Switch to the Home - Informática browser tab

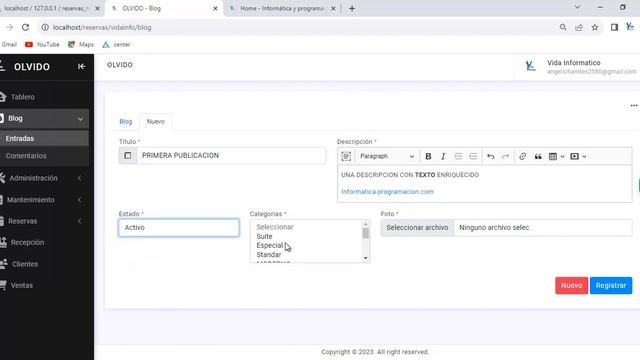pos(282,9)
